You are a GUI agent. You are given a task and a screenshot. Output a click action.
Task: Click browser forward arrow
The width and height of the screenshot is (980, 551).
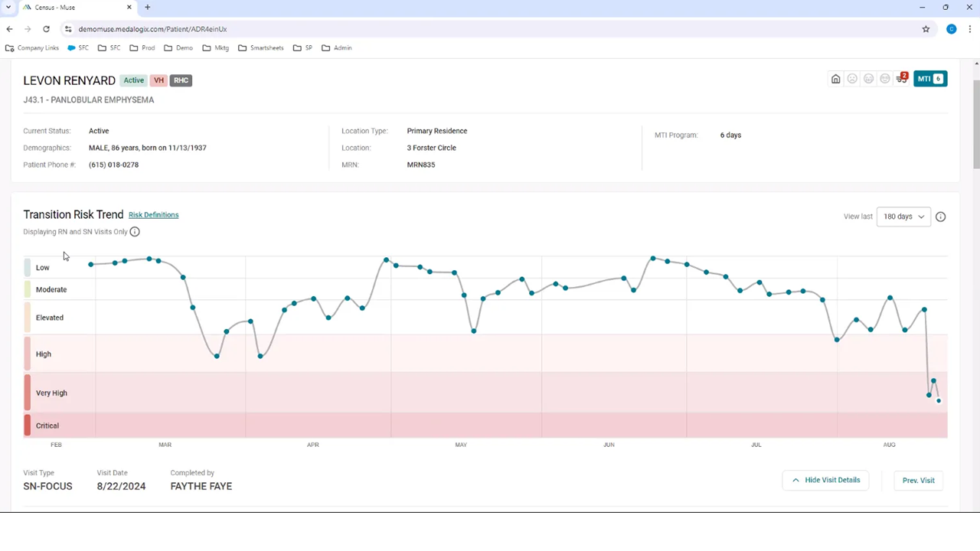click(28, 29)
